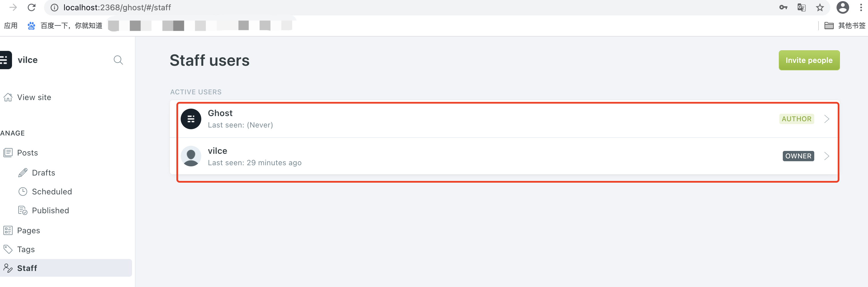Click the browser address bar URL field

pos(117,7)
